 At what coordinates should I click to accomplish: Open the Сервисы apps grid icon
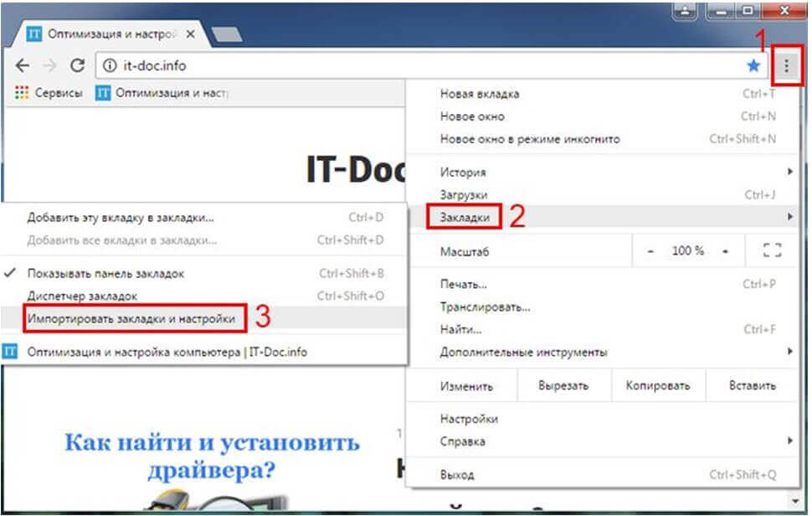click(x=22, y=93)
